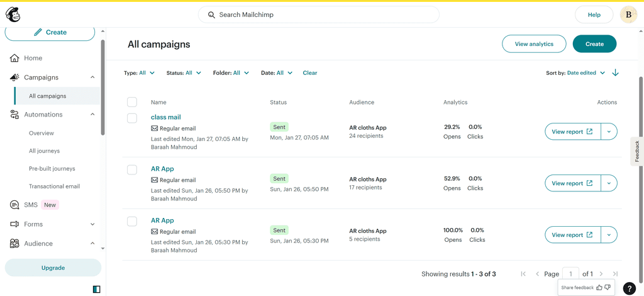Open the account avatar B
The image size is (644, 296).
(628, 15)
